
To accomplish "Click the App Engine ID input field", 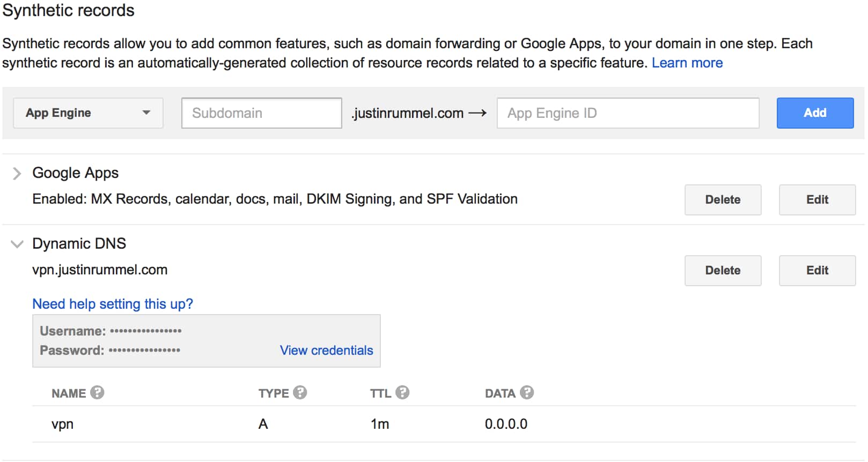I will 628,113.
